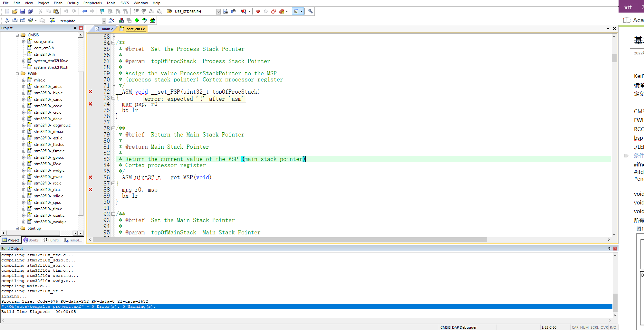Open the dropdown arrow beside the window layout icon

click(302, 11)
